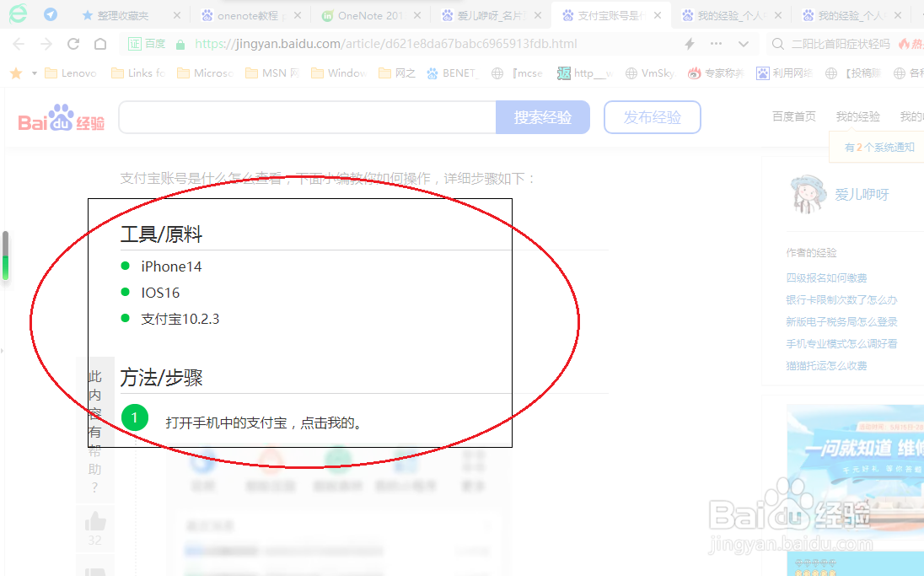Image resolution: width=924 pixels, height=576 pixels.
Task: Click the magnifier search icon in toolbar
Action: [x=778, y=44]
